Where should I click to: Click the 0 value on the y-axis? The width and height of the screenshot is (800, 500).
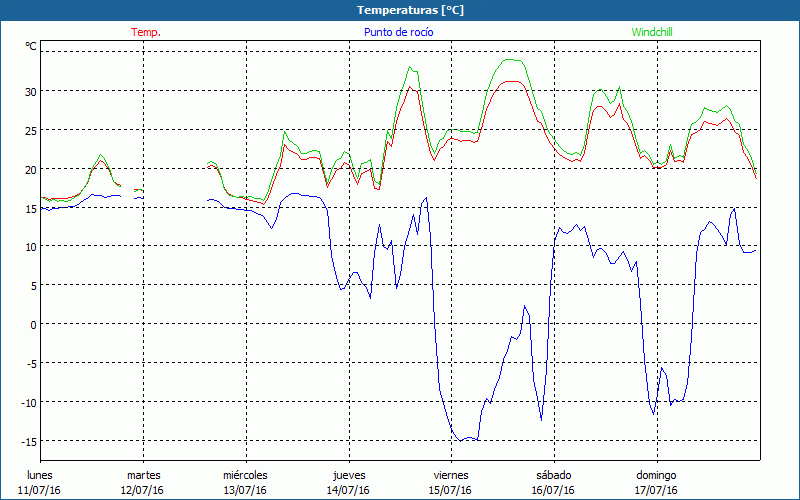pyautogui.click(x=33, y=324)
